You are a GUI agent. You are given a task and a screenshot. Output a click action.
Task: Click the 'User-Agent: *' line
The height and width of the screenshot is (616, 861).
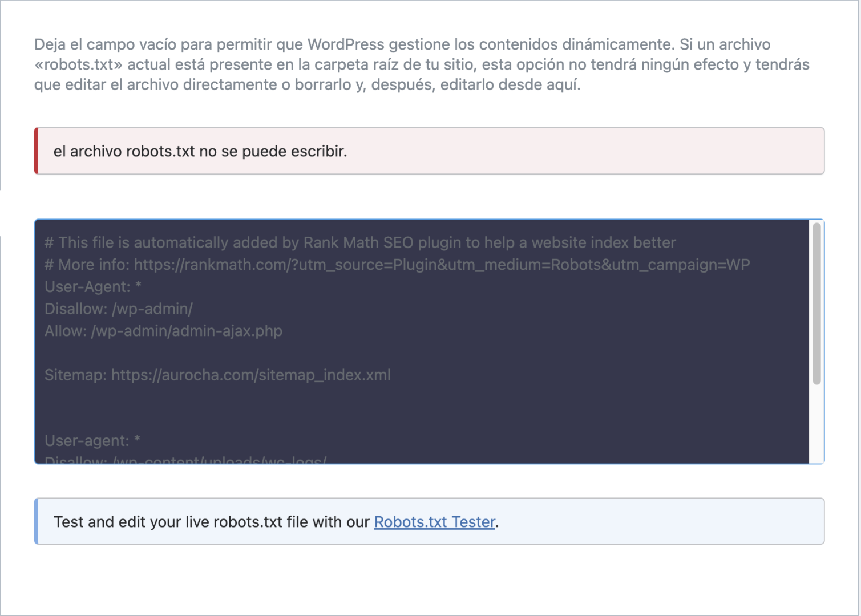tap(93, 286)
